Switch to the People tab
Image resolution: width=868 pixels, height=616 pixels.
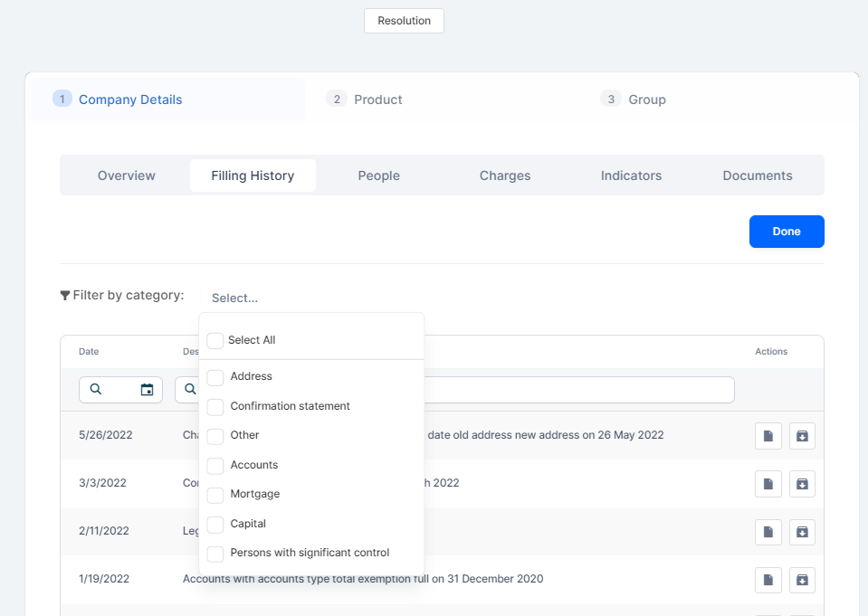click(x=378, y=175)
